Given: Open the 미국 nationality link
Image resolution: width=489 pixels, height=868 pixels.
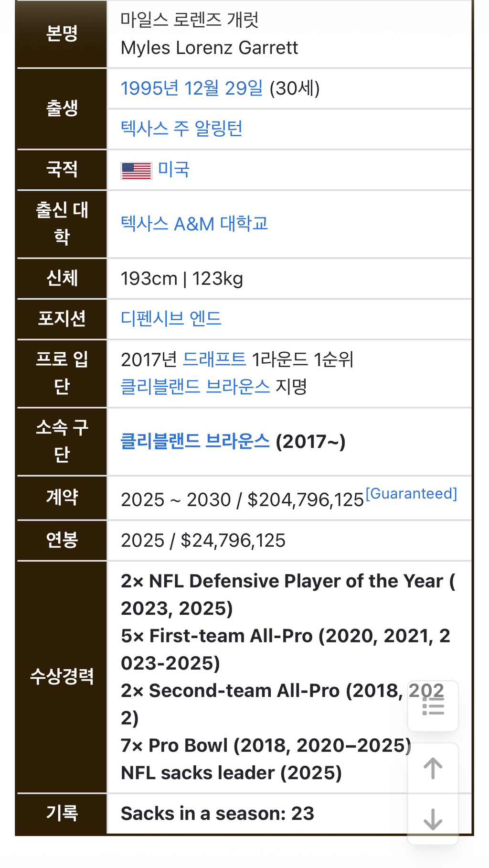Looking at the screenshot, I should coord(174,170).
